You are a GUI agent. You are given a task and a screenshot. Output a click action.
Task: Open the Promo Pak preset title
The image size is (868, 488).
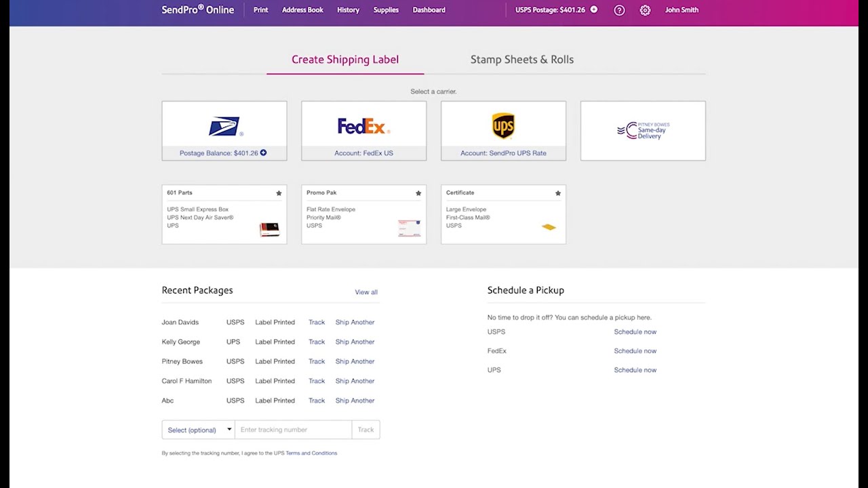[321, 193]
